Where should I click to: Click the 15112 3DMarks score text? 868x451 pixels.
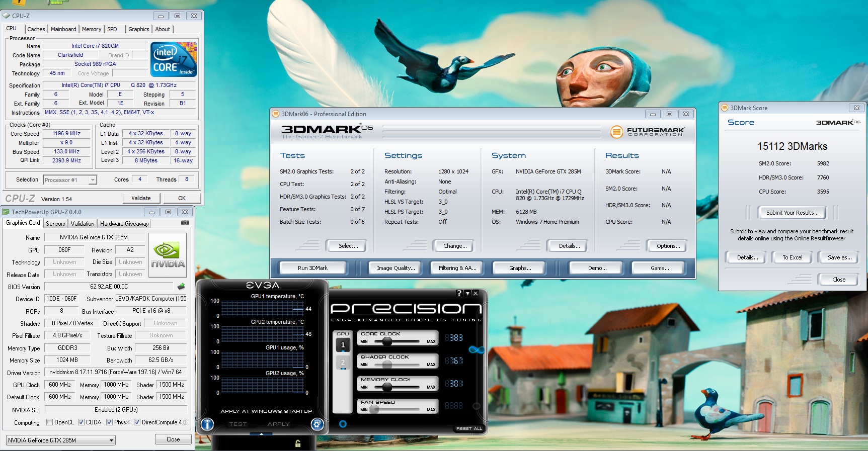tap(793, 146)
